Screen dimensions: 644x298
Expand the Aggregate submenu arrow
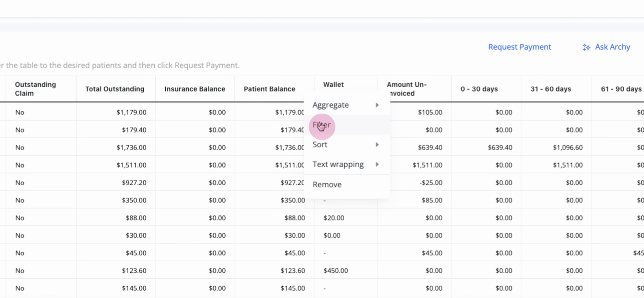pyautogui.click(x=377, y=105)
